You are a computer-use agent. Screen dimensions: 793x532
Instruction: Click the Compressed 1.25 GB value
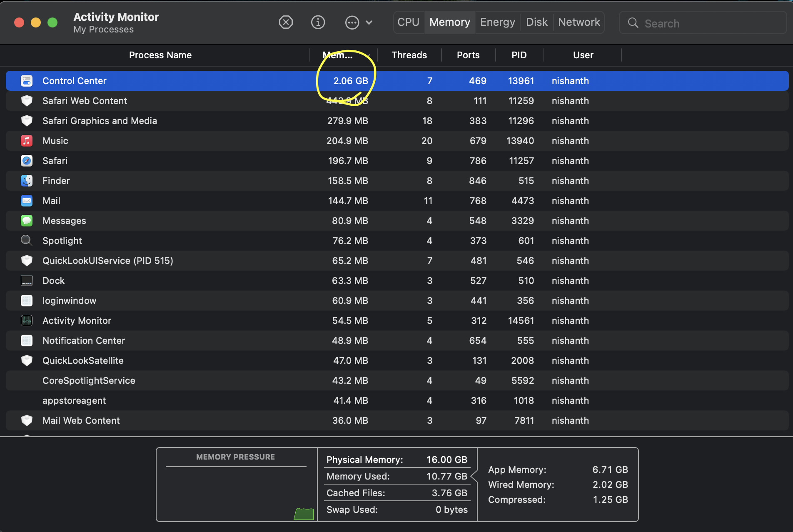(x=610, y=500)
